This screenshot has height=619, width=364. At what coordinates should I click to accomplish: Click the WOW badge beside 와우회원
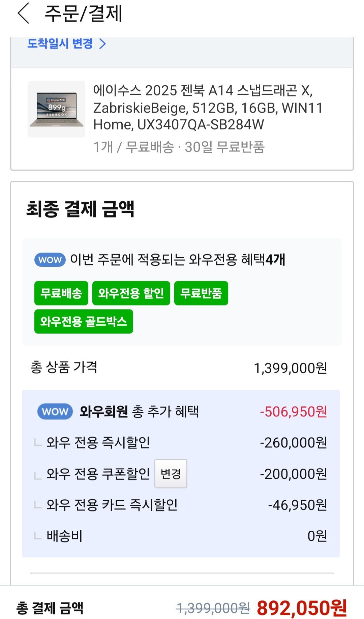pos(55,412)
